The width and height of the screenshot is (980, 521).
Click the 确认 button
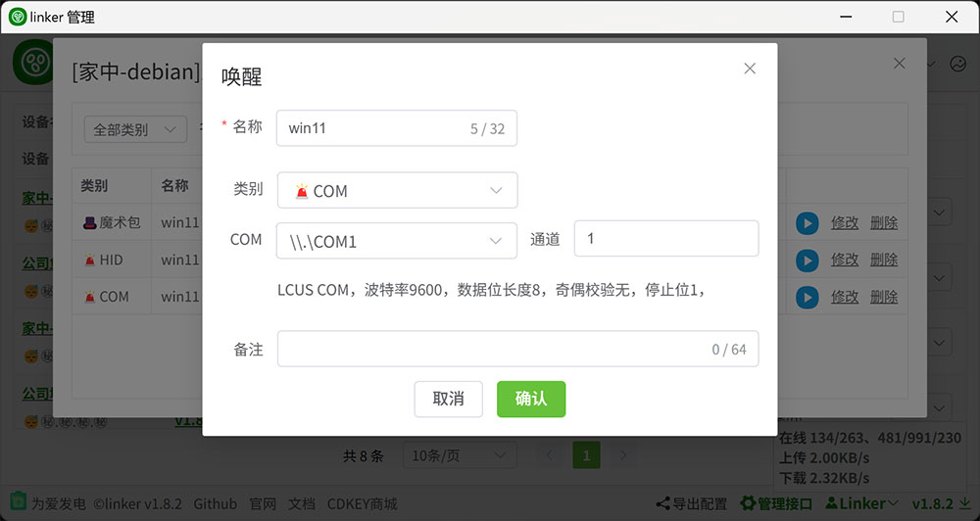(530, 399)
